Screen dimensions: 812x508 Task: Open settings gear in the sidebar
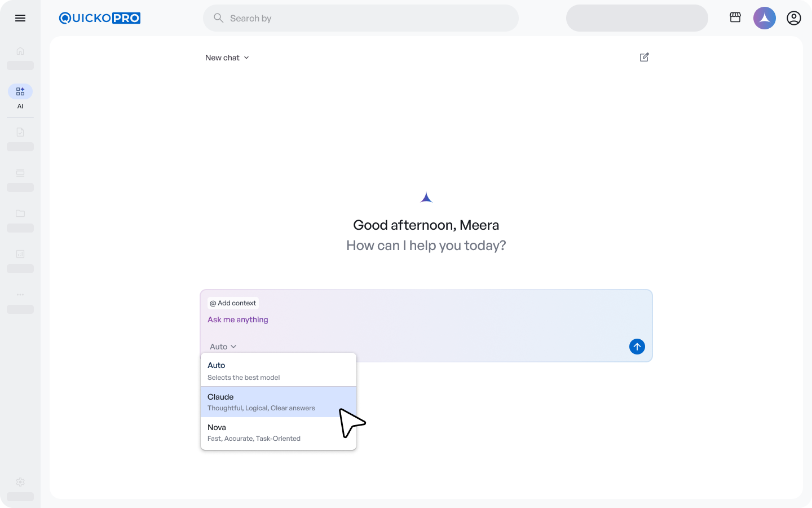20,482
